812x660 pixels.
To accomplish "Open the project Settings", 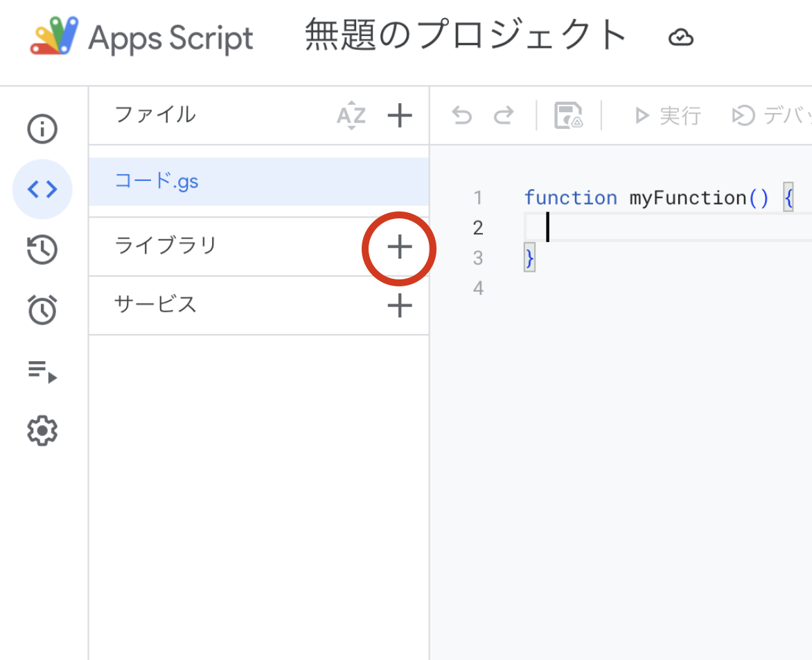I will click(x=42, y=431).
